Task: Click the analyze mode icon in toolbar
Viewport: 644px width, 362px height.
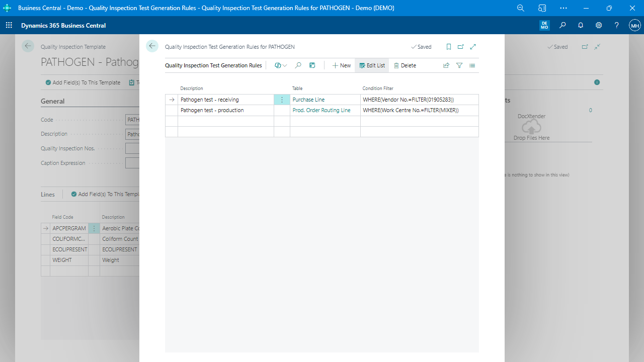Action: coord(312,65)
